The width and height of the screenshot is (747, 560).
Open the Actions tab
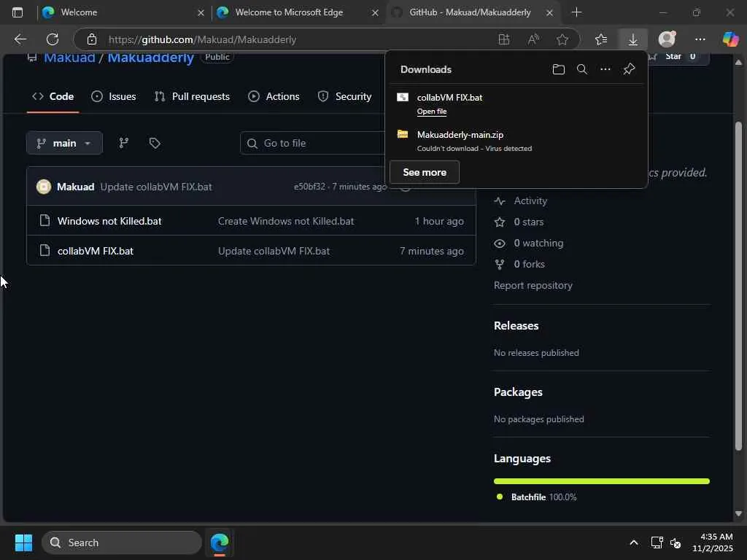274,97
